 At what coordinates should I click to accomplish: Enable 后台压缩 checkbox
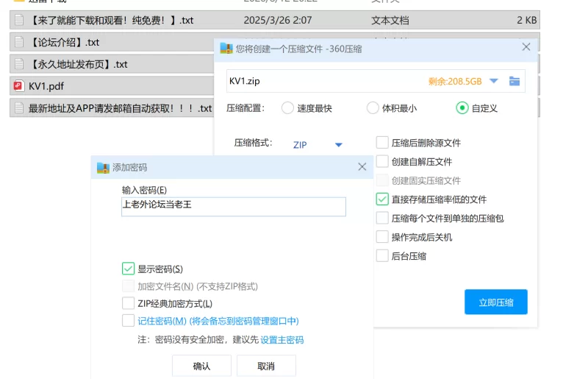[382, 256]
